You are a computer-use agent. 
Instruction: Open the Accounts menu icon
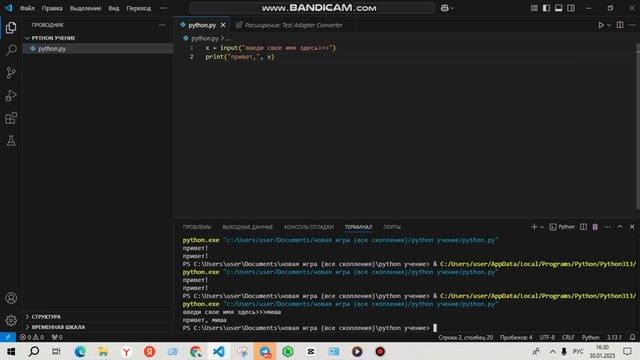[x=11, y=298]
